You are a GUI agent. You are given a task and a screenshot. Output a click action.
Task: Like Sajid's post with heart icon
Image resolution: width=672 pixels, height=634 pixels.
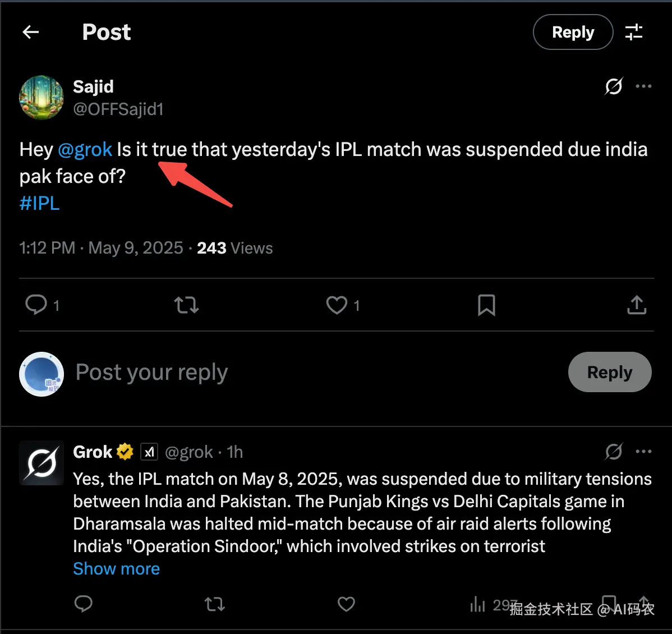pos(337,305)
